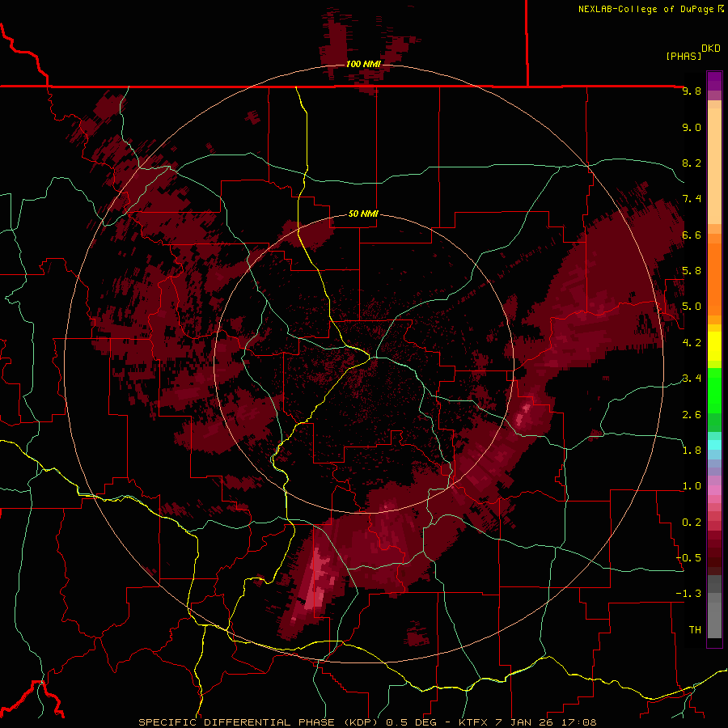Viewport: 728px width, 728px height.
Task: Click the cyan swatch in the color bar
Action: tap(714, 445)
